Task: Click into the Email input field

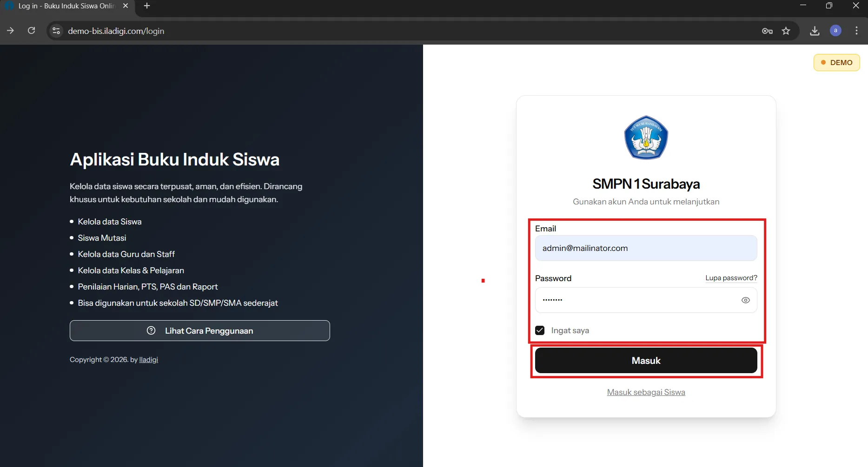Action: tap(646, 248)
